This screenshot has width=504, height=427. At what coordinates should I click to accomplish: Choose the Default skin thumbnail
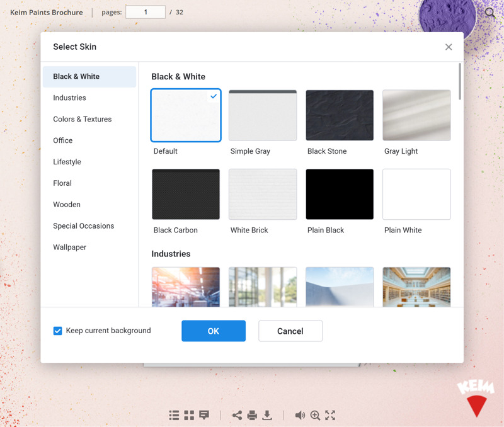click(x=186, y=115)
